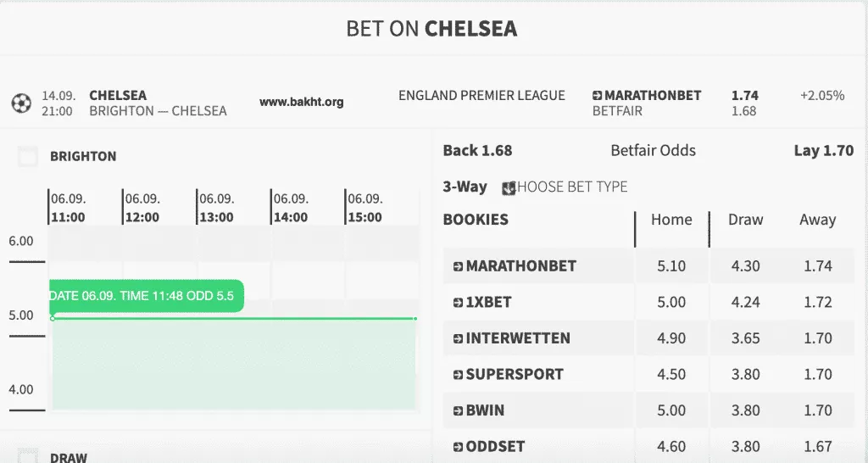Screen dimensions: 868x463
Task: Open the Choose Bet Type dropdown
Action: [x=565, y=187]
